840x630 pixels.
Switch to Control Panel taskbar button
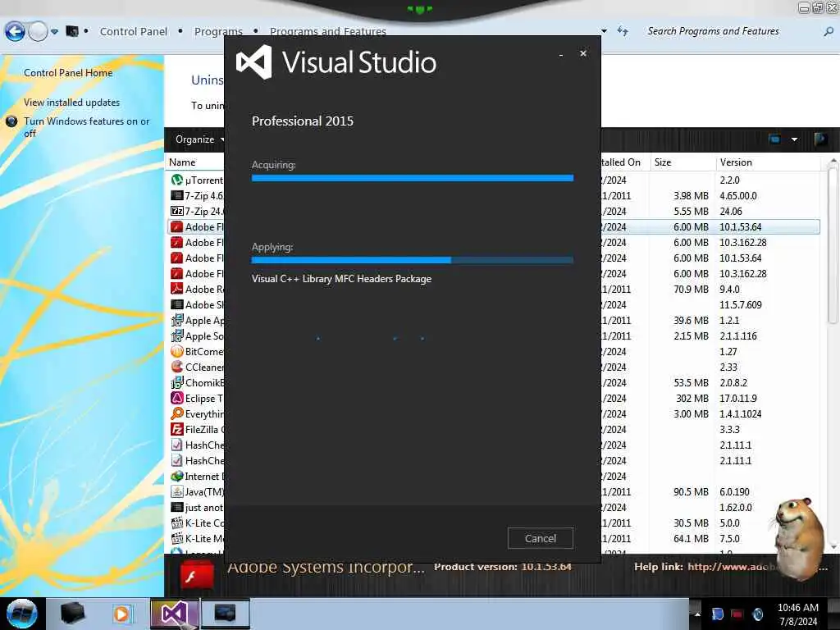click(225, 614)
